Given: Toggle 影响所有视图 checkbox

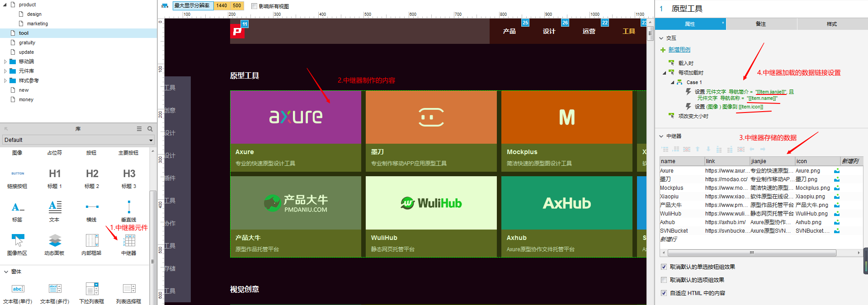Looking at the screenshot, I should (255, 6).
